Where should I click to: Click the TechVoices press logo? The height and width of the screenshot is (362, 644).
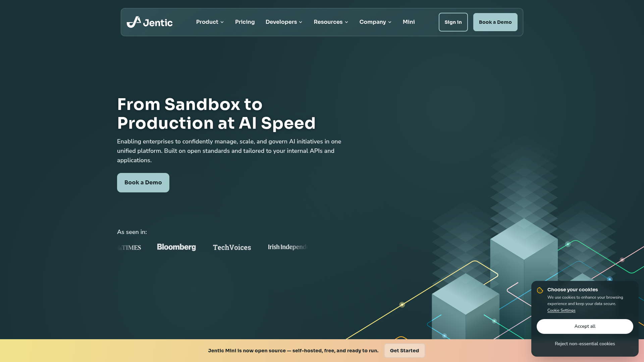tap(232, 247)
